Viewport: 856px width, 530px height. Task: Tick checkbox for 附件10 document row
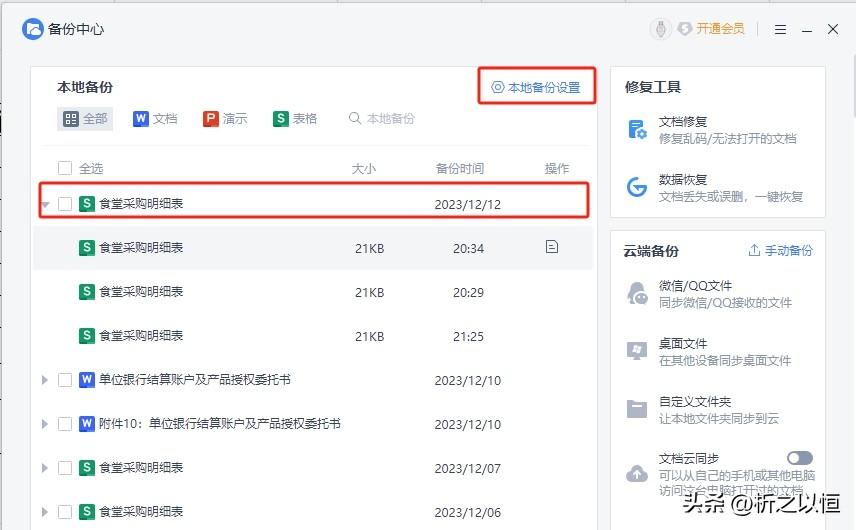(x=65, y=424)
